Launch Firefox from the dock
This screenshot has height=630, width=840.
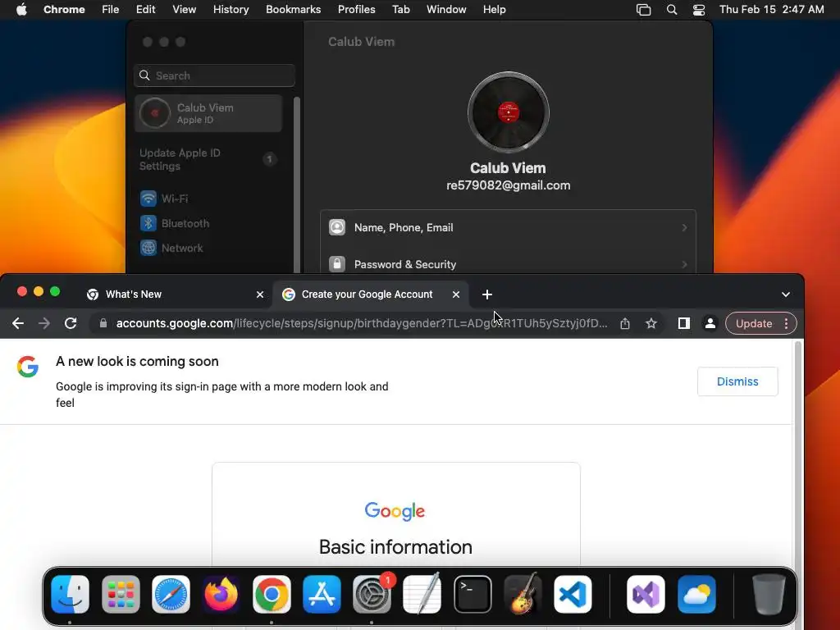(x=221, y=594)
